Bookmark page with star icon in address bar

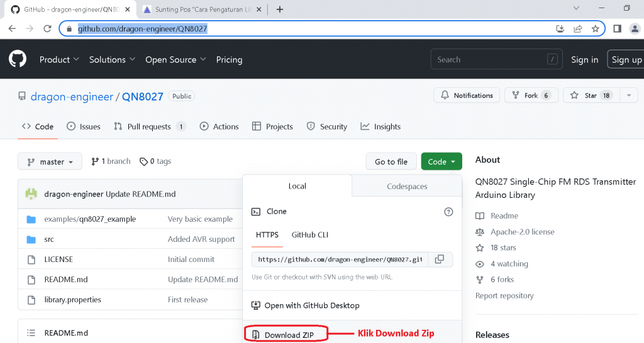point(595,28)
